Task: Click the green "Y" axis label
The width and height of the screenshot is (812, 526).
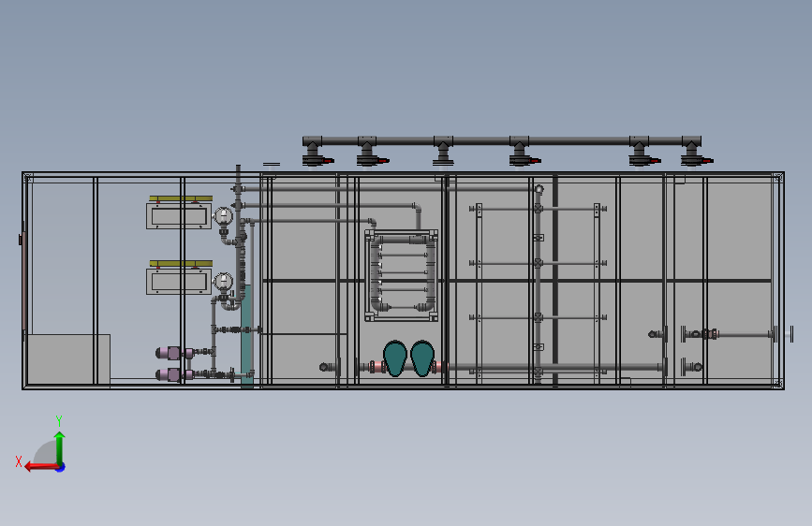Action: [59, 421]
